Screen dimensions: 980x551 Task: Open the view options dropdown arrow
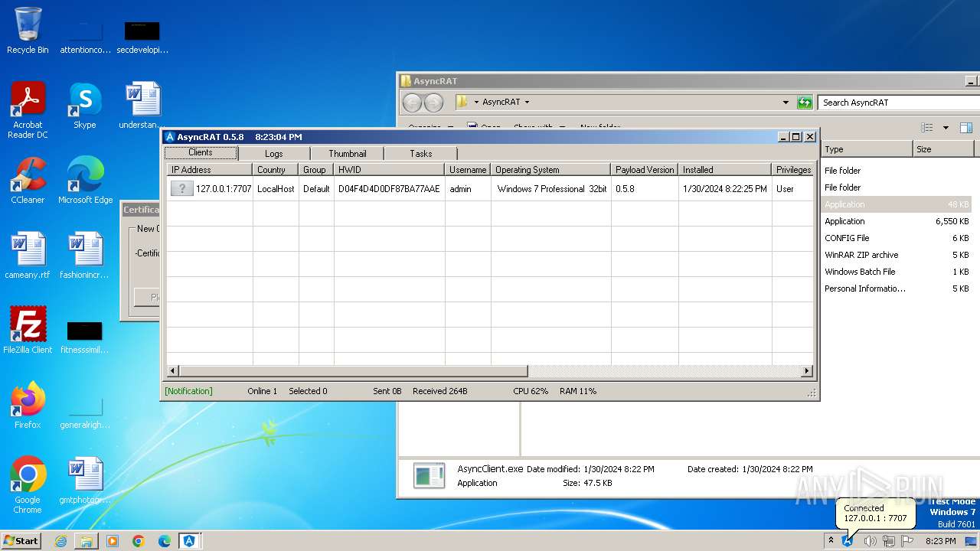[946, 128]
